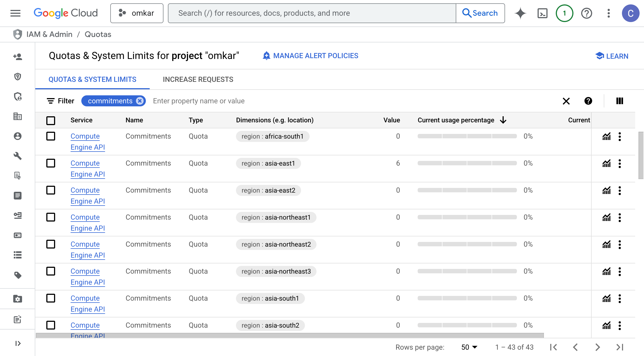Remove the commitments filter chip
This screenshot has width=644, height=356.
[140, 101]
